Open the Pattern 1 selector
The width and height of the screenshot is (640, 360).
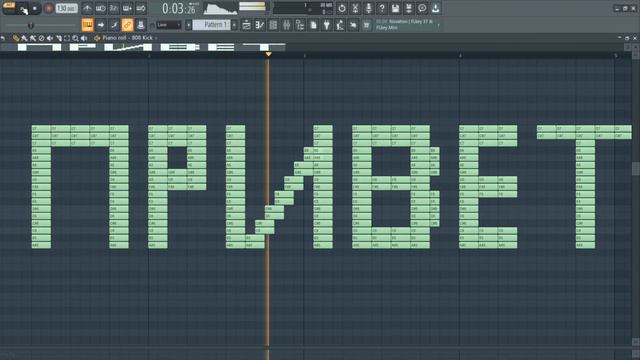point(211,25)
